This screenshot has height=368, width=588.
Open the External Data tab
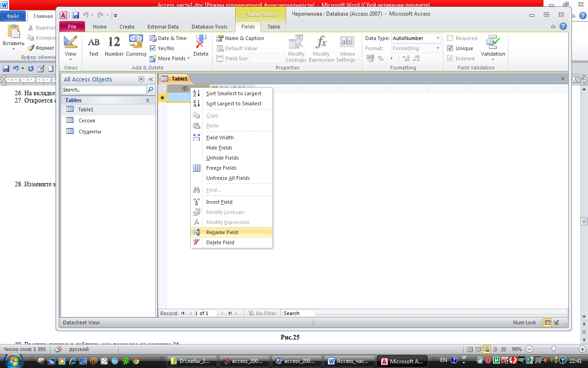(x=163, y=27)
